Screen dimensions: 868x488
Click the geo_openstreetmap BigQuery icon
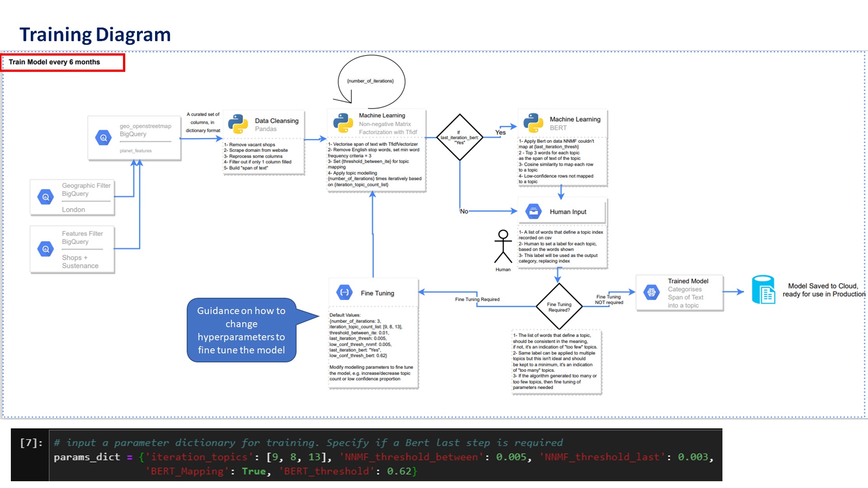click(104, 138)
